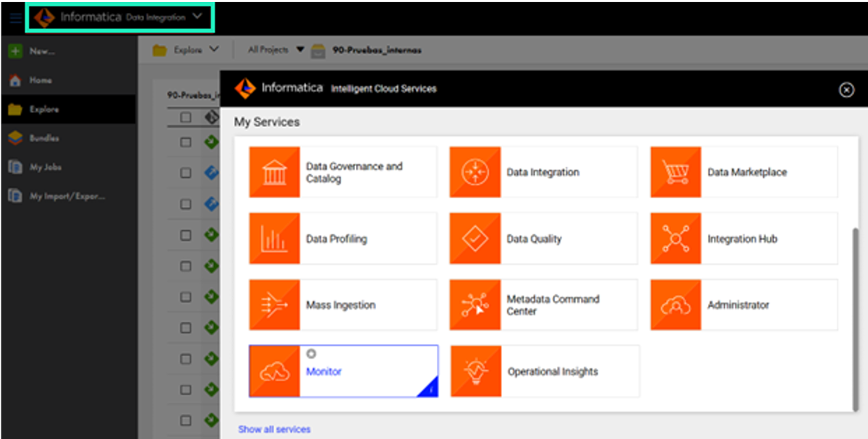Click the 90-Pruebas_internas breadcrumb
The width and height of the screenshot is (868, 439).
(x=377, y=50)
